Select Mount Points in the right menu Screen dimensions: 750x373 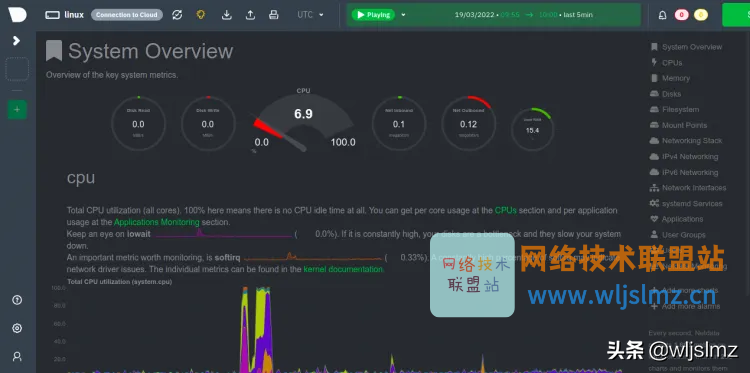(x=678, y=125)
